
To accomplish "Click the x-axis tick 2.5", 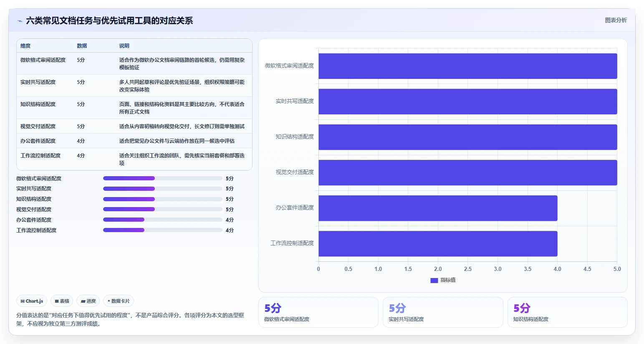I will coord(468,269).
